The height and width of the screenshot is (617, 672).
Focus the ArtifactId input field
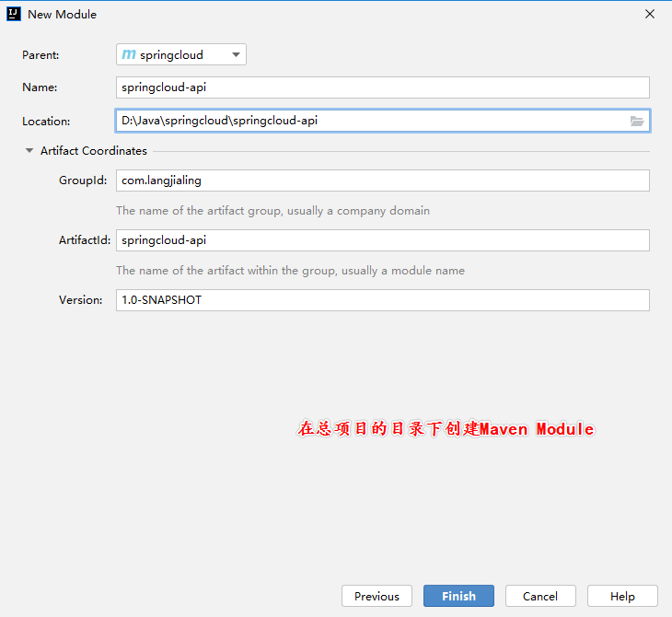(x=383, y=240)
